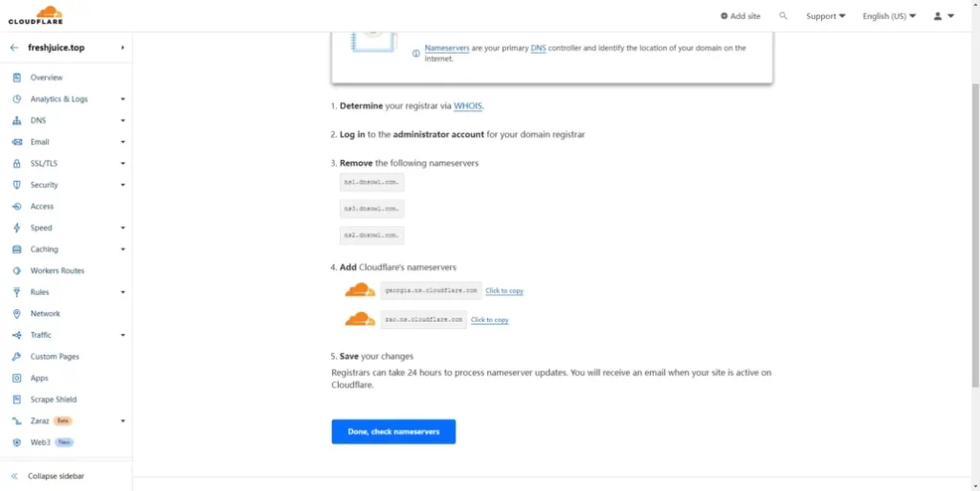The height and width of the screenshot is (491, 980).
Task: Select the ns2.dnsowl.com nameserver text
Action: [x=372, y=235]
